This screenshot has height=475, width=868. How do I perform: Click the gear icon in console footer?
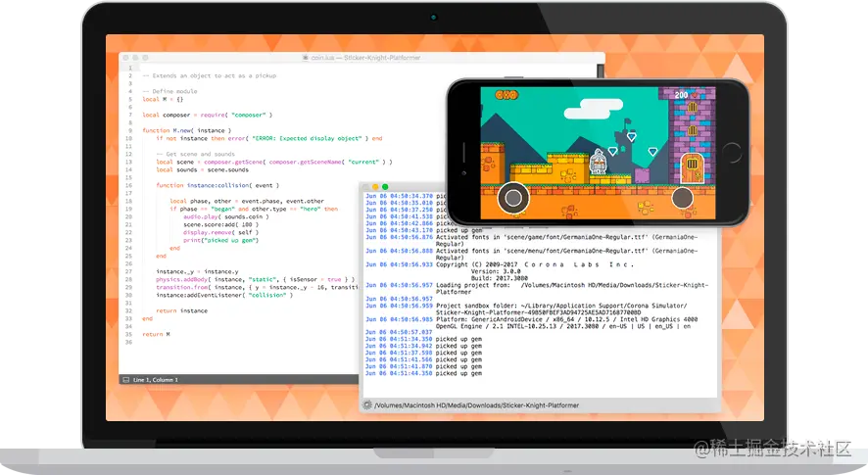pos(367,404)
